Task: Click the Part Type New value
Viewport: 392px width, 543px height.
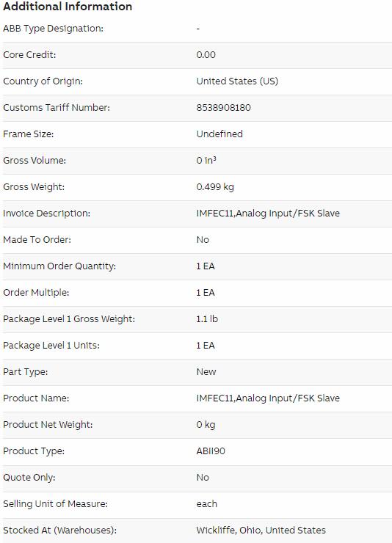Action: [206, 372]
